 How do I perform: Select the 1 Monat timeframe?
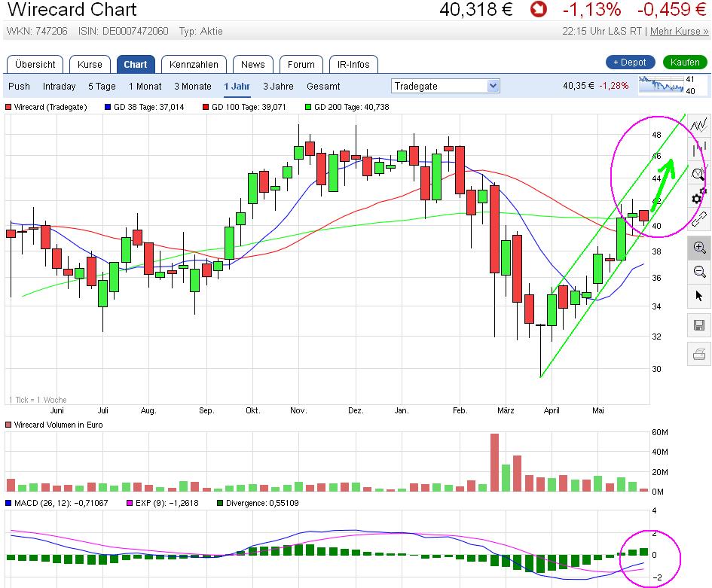click(145, 86)
